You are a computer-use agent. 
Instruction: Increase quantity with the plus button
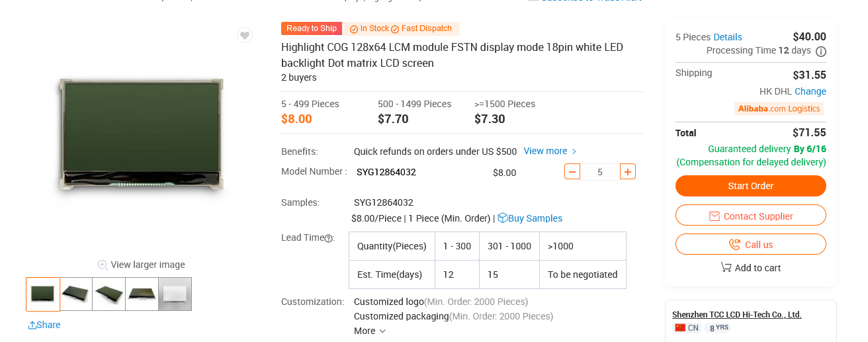628,172
